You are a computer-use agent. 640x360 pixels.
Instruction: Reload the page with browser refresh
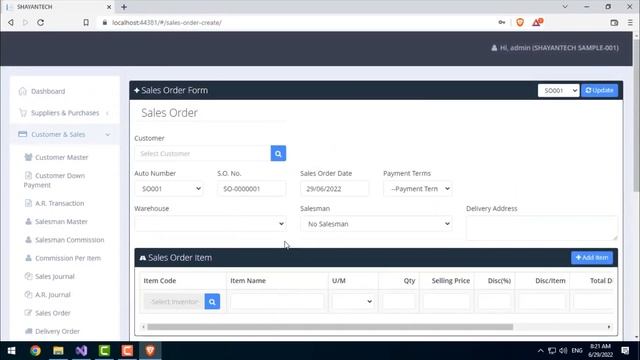click(x=40, y=22)
